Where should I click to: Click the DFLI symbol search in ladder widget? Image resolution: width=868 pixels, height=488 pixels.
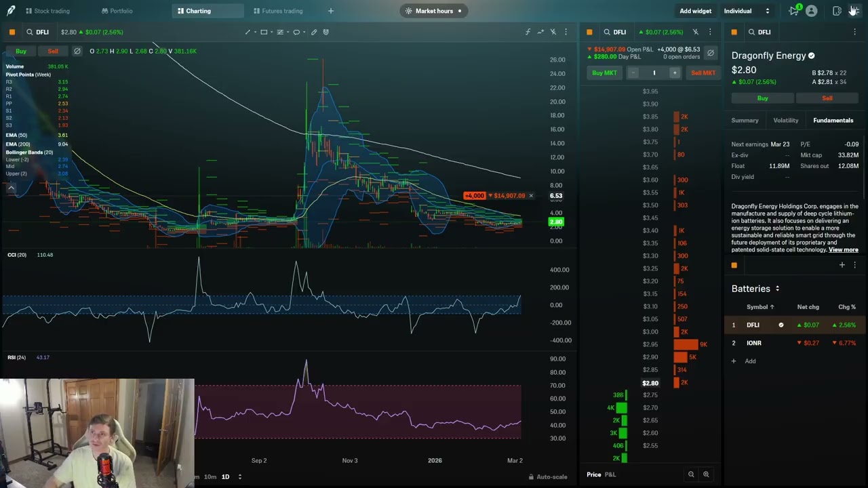615,32
